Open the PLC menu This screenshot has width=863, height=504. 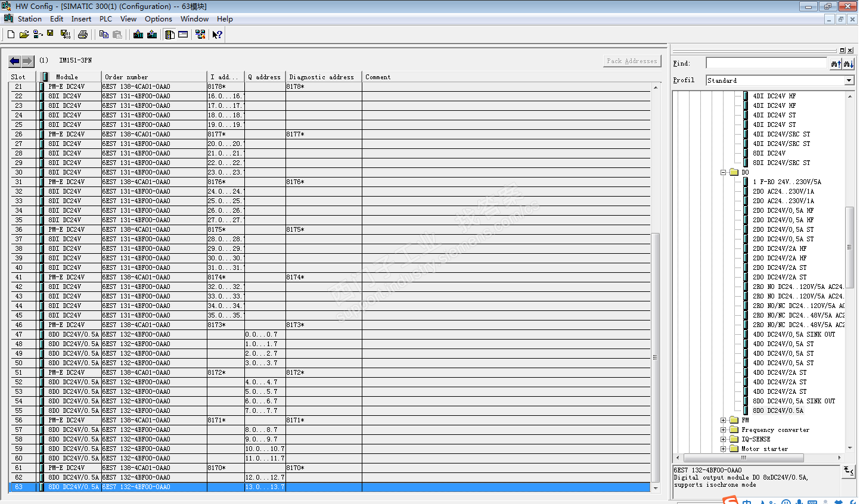(x=105, y=19)
